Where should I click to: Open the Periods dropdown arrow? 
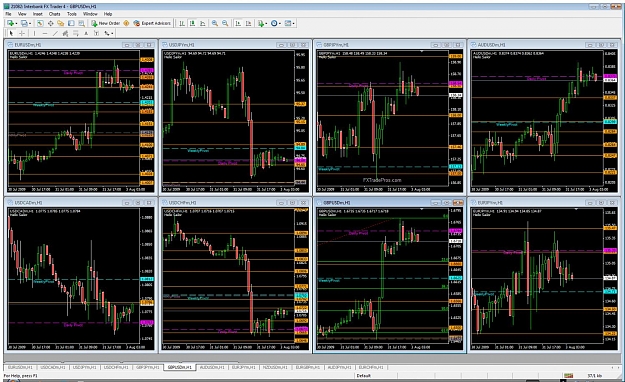pos(280,24)
